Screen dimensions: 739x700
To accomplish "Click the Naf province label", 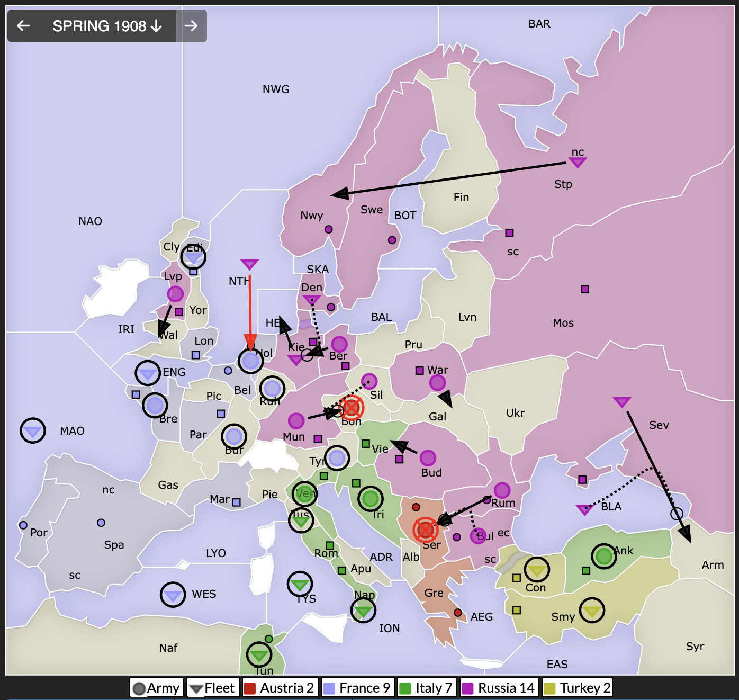I will pos(168,648).
